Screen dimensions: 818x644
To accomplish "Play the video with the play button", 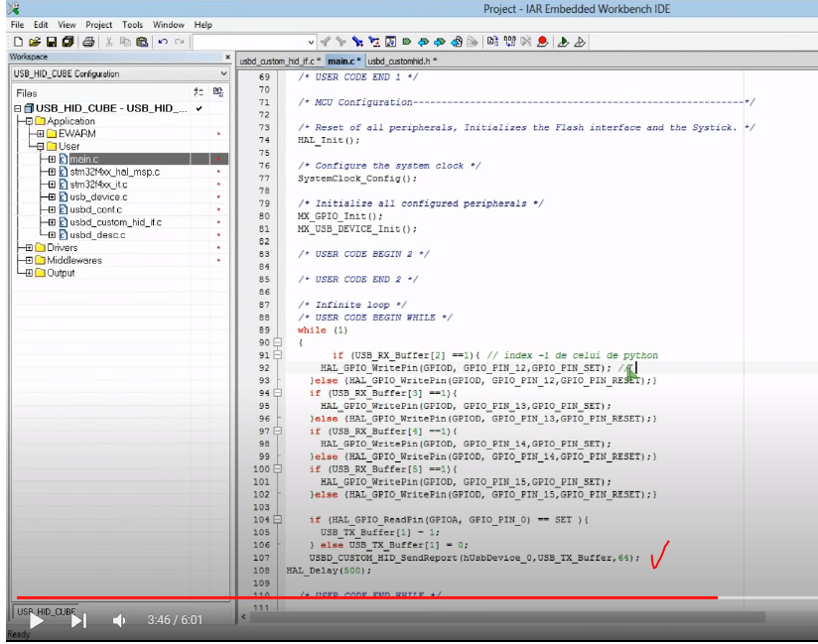I will point(36,620).
